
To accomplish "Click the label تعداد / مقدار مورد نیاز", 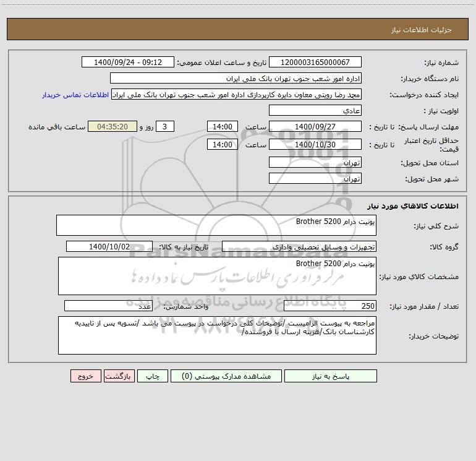I will 424,306.
